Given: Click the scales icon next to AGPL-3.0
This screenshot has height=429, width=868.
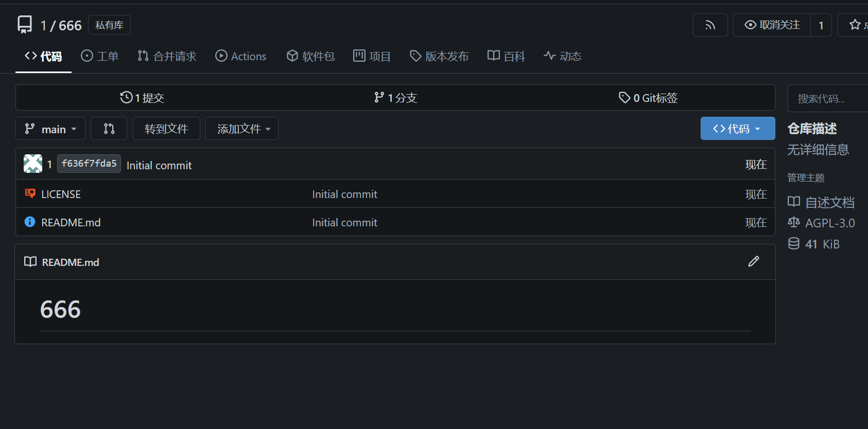Looking at the screenshot, I should 794,222.
